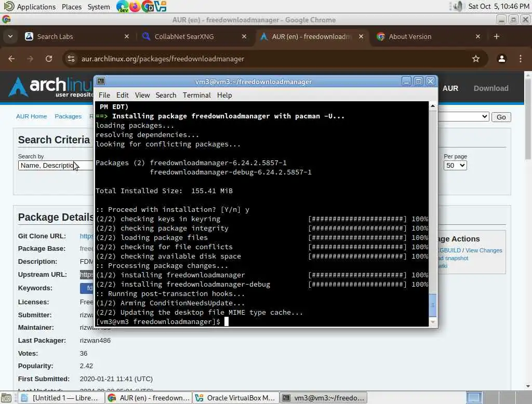Click the terminal scrollbar thumb
Viewport: 532px width, 404px height.
(x=433, y=305)
